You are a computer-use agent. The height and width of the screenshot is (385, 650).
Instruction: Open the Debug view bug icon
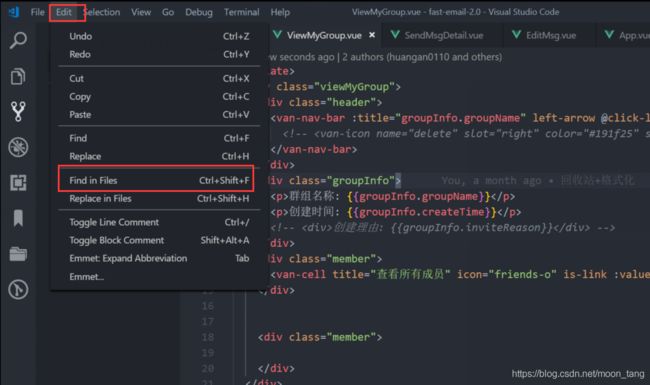18,147
